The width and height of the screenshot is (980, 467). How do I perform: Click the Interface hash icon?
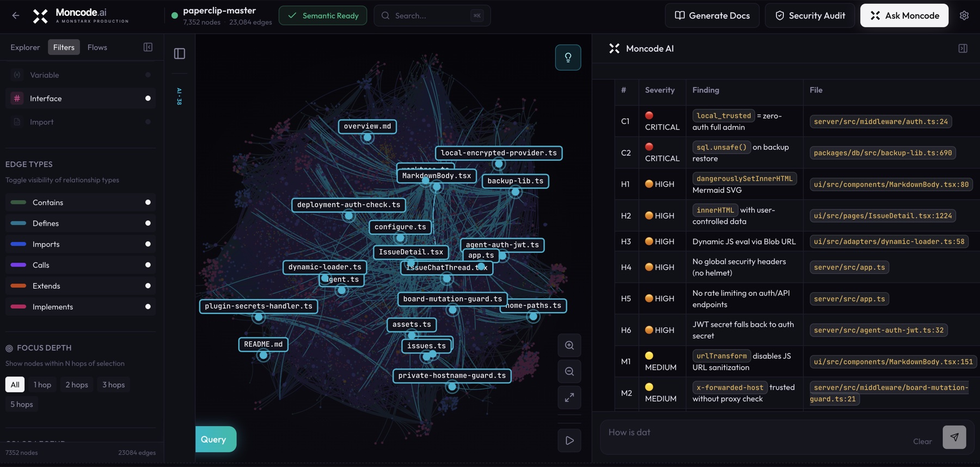tap(17, 98)
